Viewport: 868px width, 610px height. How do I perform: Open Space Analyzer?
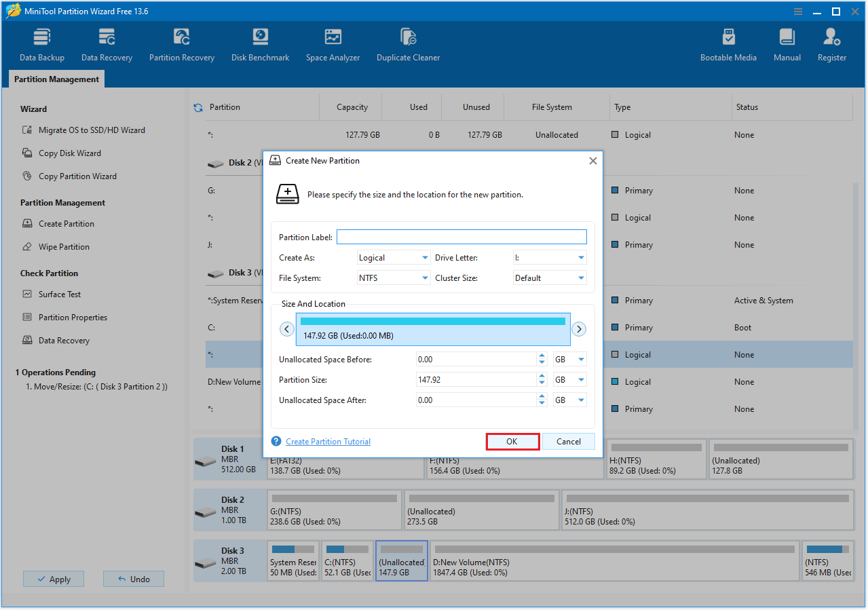click(x=333, y=45)
